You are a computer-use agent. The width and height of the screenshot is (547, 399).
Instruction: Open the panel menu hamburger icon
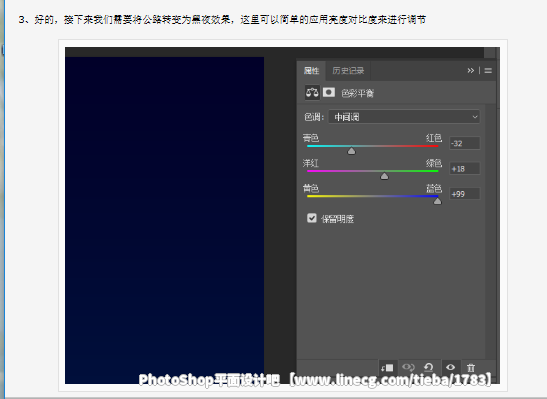click(x=488, y=70)
